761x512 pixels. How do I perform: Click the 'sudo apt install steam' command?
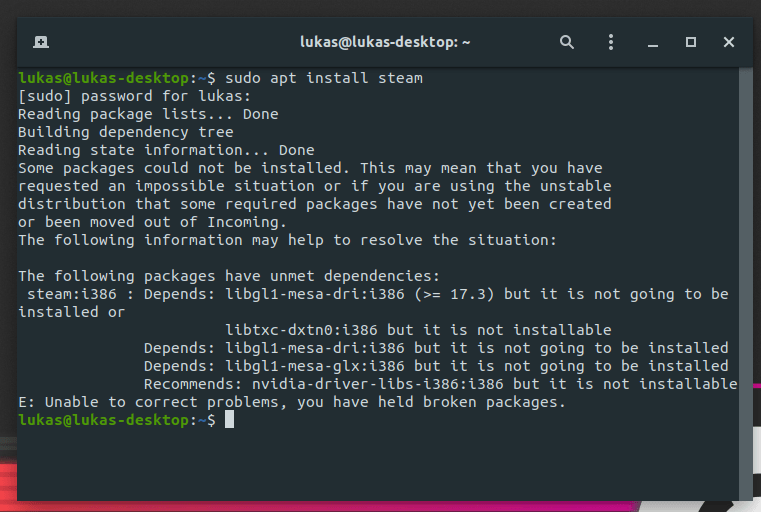[x=324, y=78]
